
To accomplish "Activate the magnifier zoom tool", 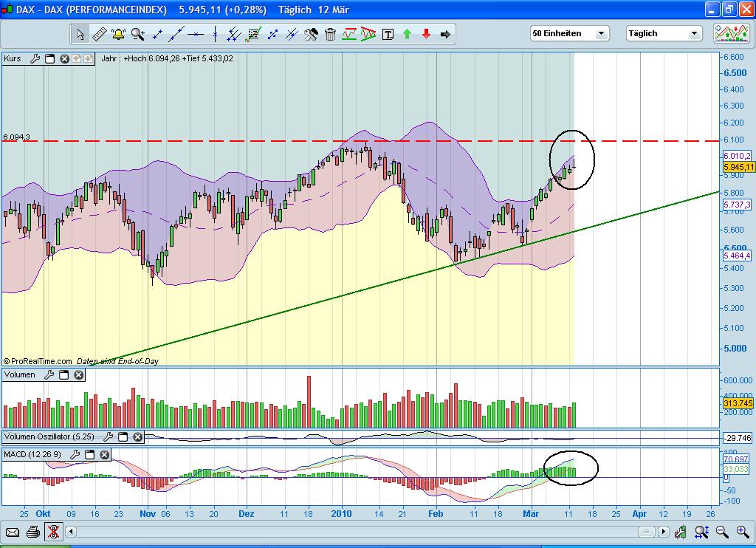I will coord(138,34).
